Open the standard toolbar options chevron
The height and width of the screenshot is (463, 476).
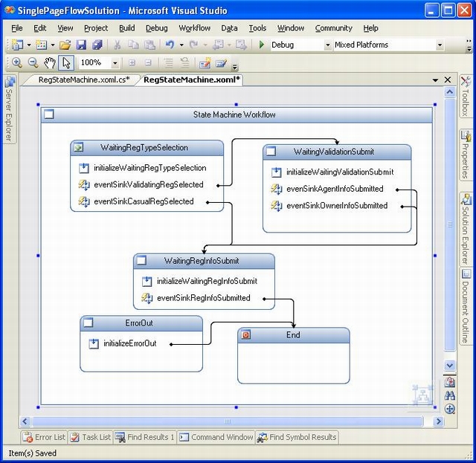point(469,45)
